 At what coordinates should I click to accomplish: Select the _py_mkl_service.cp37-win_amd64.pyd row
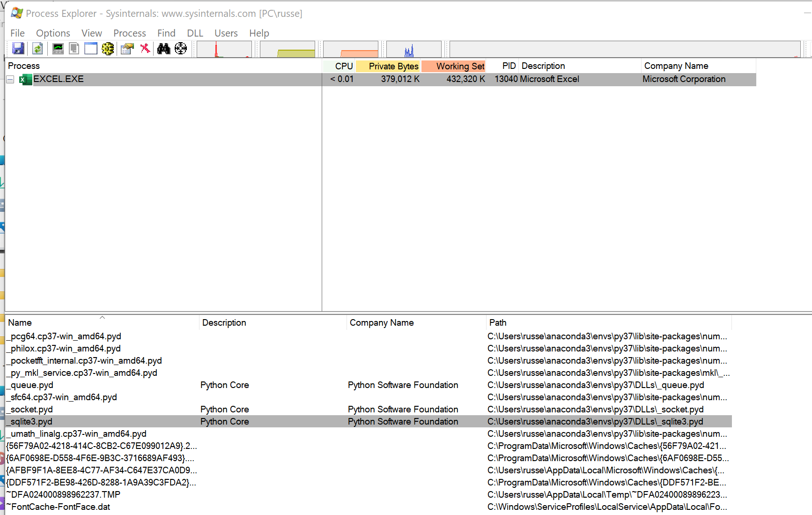coord(369,373)
